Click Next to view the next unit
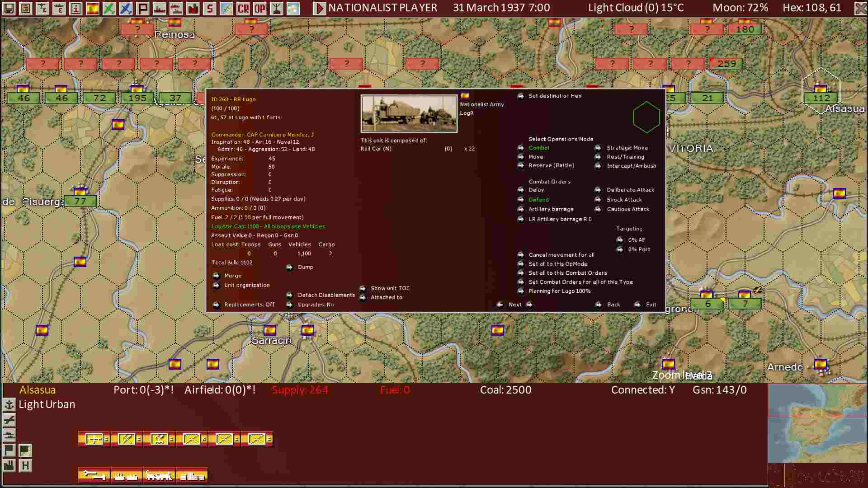Image resolution: width=868 pixels, height=488 pixels. (514, 305)
